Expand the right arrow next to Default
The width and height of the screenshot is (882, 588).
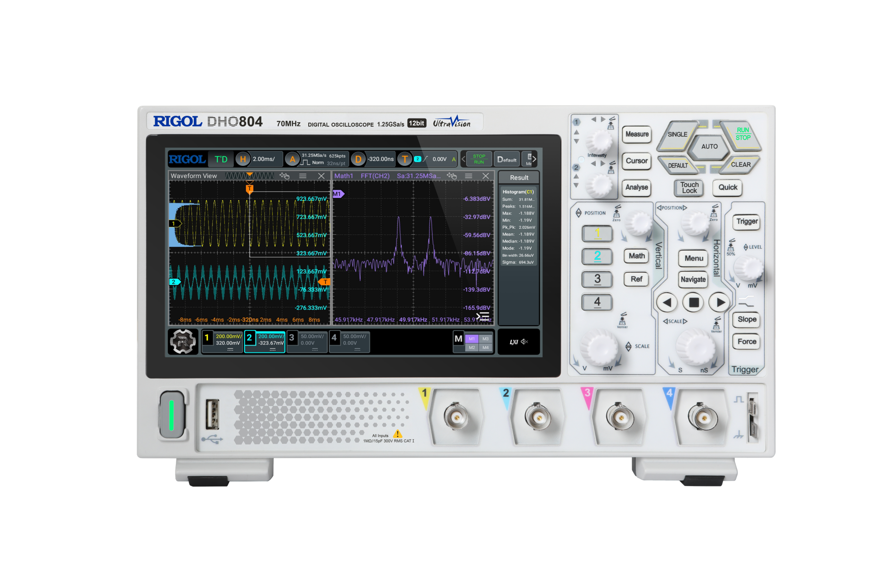[535, 159]
